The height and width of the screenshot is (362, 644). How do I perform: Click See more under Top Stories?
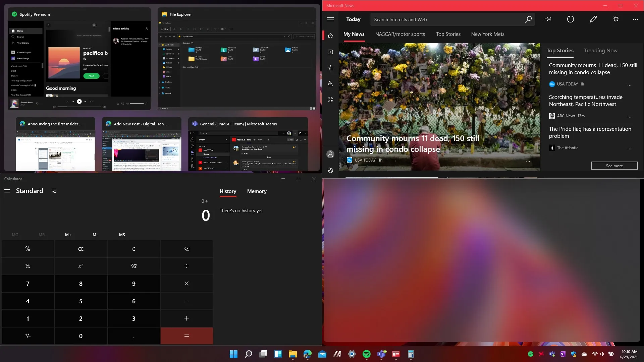614,166
